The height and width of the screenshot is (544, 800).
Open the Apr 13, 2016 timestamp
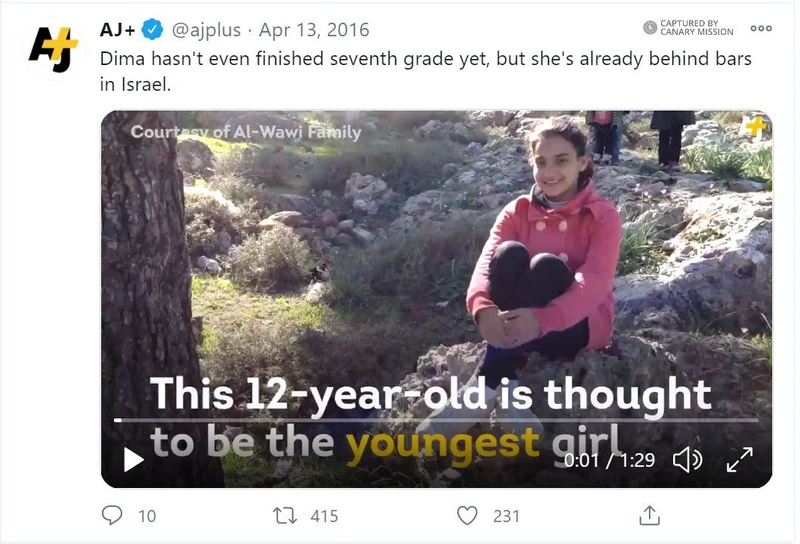pos(314,30)
